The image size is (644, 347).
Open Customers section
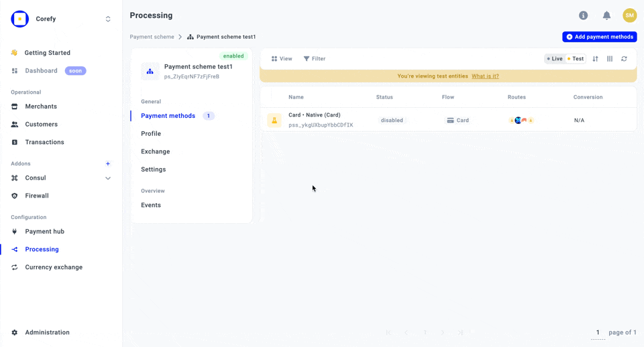[x=42, y=125]
